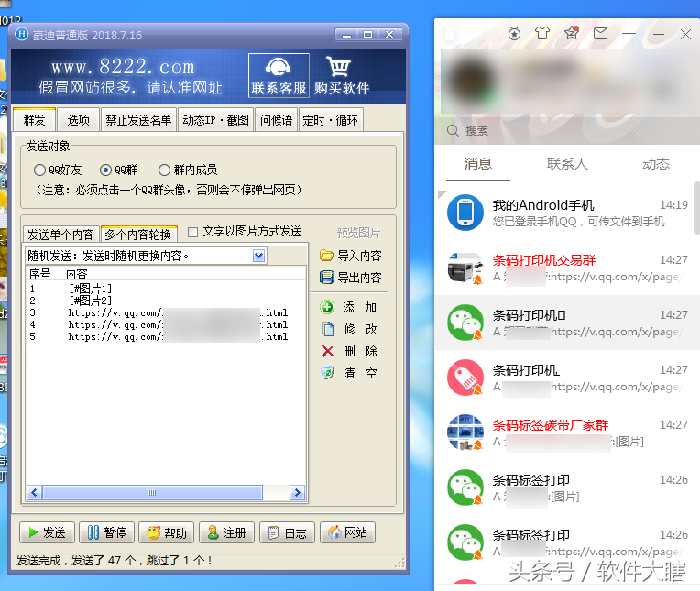Click the 网站 button
Viewport: 700px width, 591px height.
pyautogui.click(x=347, y=532)
